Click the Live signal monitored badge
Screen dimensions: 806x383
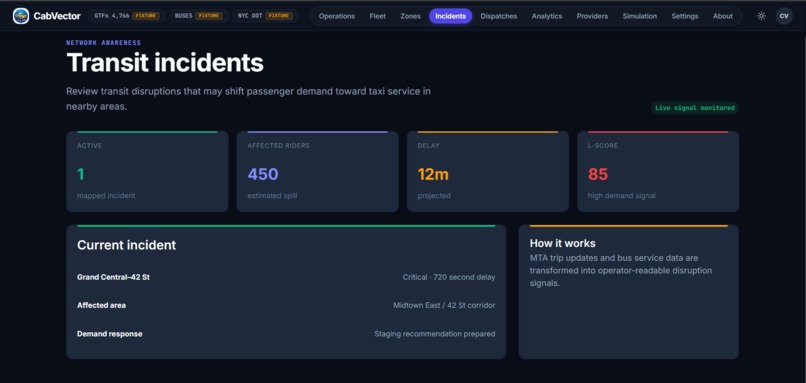click(694, 108)
